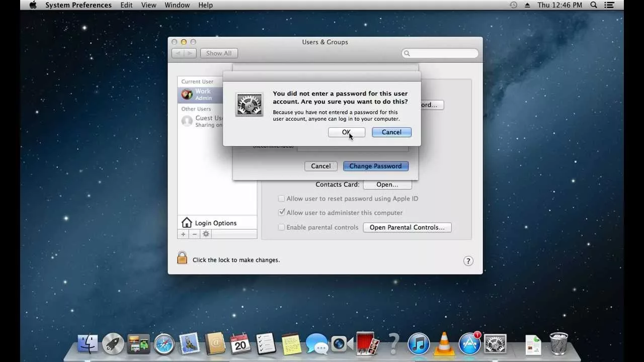Click the help question mark button

pyautogui.click(x=468, y=261)
